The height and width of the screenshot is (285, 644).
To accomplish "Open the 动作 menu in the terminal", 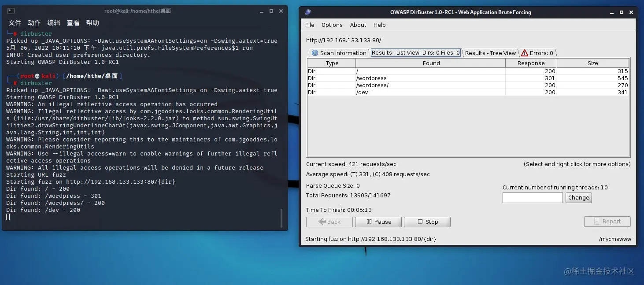I will pyautogui.click(x=34, y=23).
